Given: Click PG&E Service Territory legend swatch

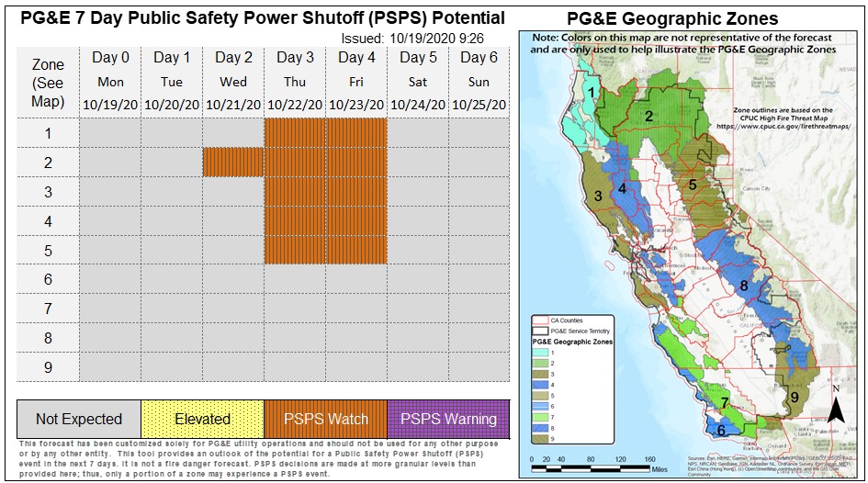Looking at the screenshot, I should [x=540, y=331].
